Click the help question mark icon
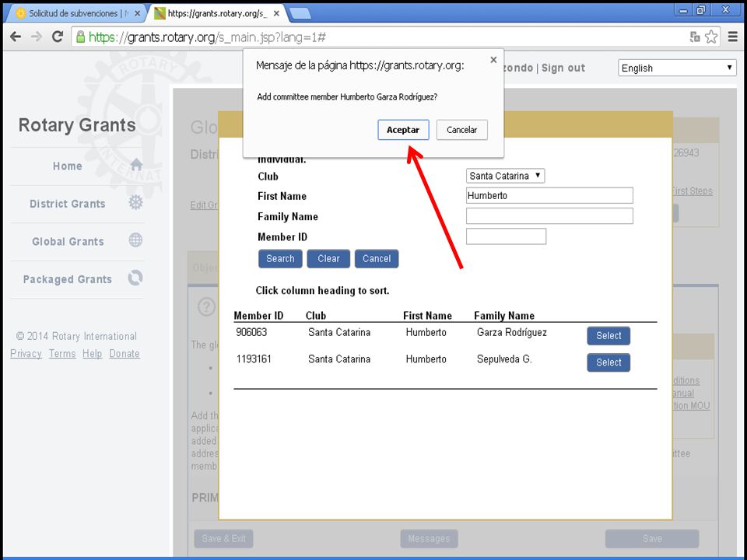 click(206, 307)
